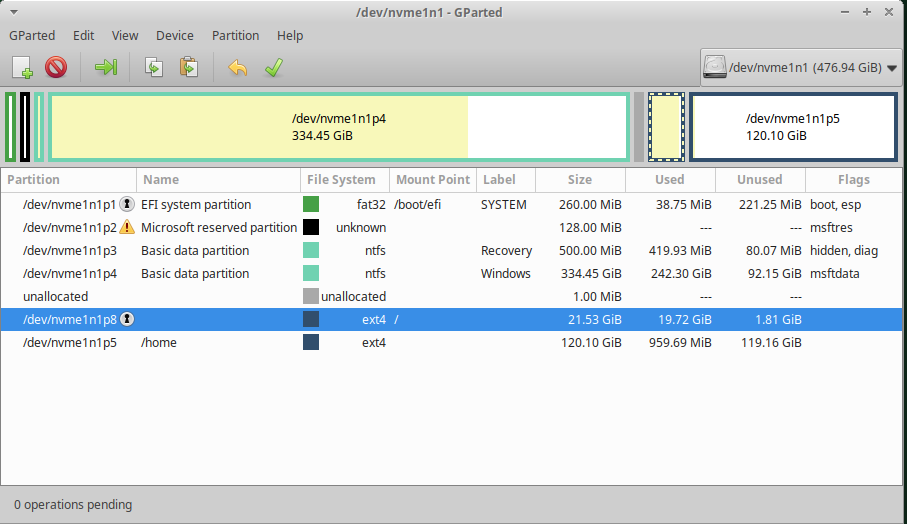Select the nvme1n1p5 block in disk map
This screenshot has height=524, width=907.
[792, 126]
